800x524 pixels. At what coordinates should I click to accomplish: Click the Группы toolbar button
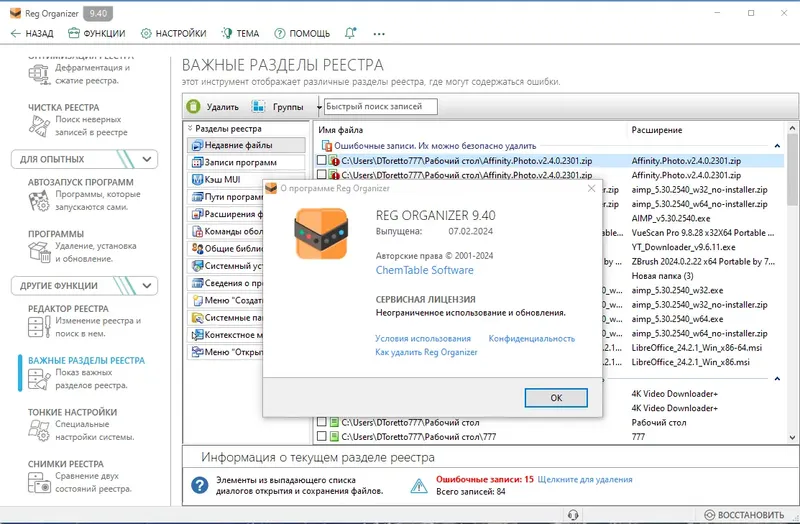click(x=278, y=107)
